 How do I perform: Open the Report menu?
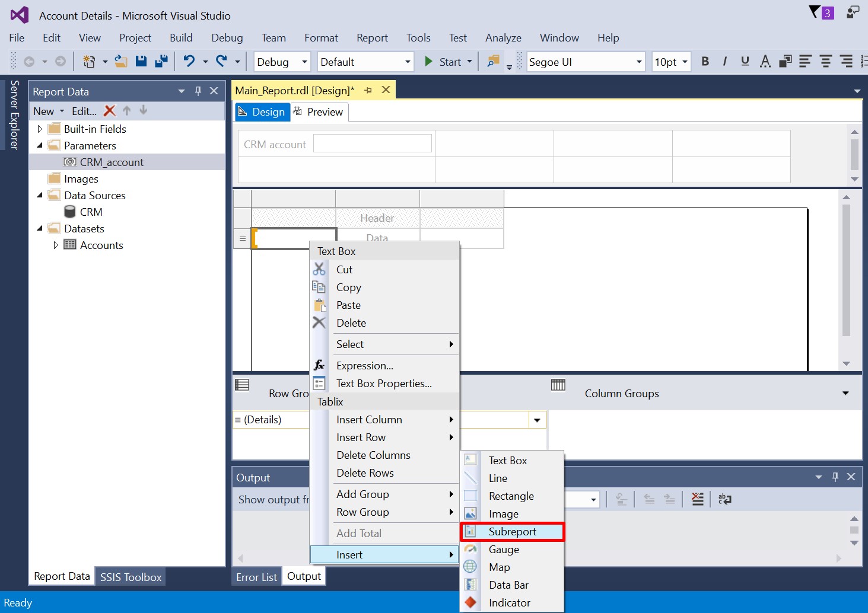click(x=372, y=38)
